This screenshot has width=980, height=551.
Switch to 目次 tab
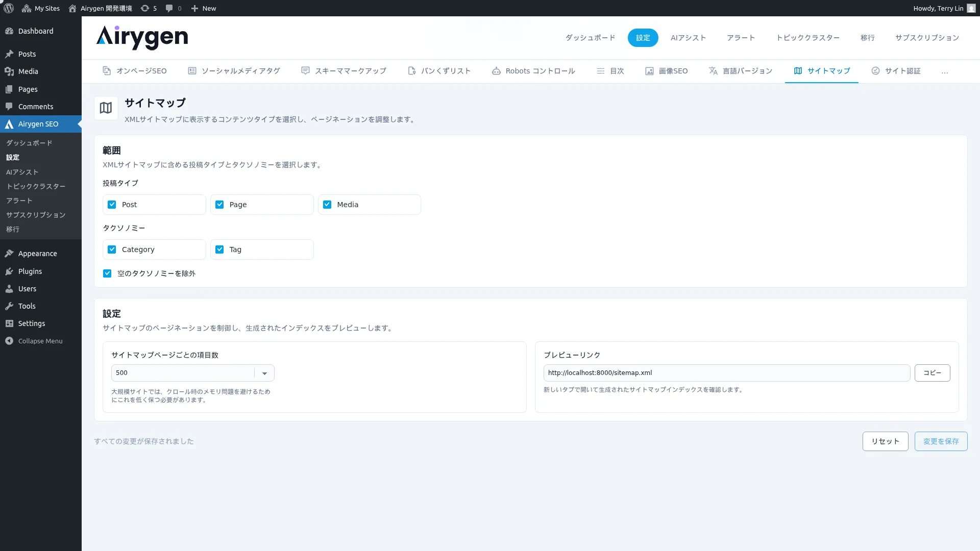pos(610,71)
